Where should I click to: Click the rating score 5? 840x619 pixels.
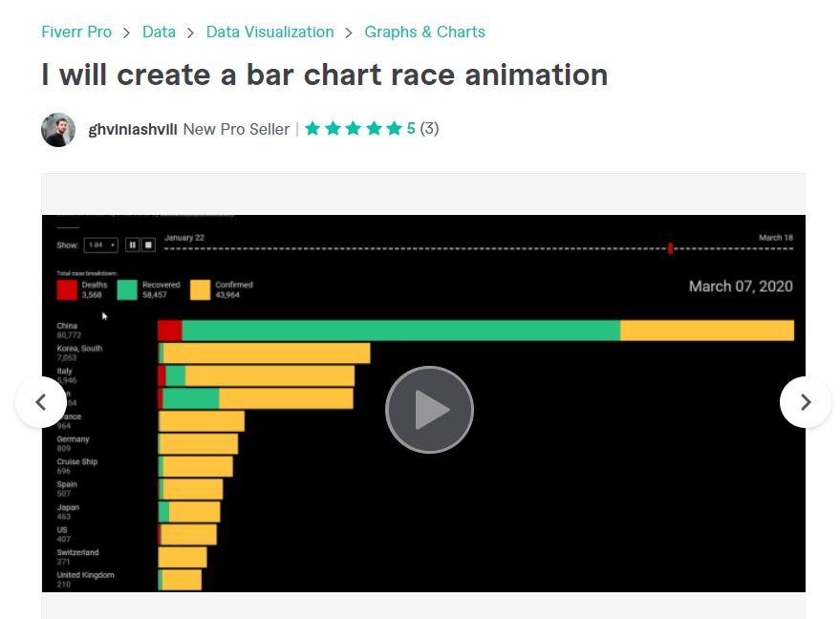[x=411, y=129]
